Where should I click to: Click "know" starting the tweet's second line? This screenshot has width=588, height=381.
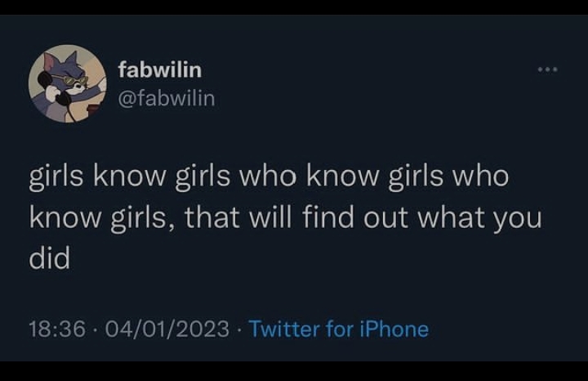65,217
